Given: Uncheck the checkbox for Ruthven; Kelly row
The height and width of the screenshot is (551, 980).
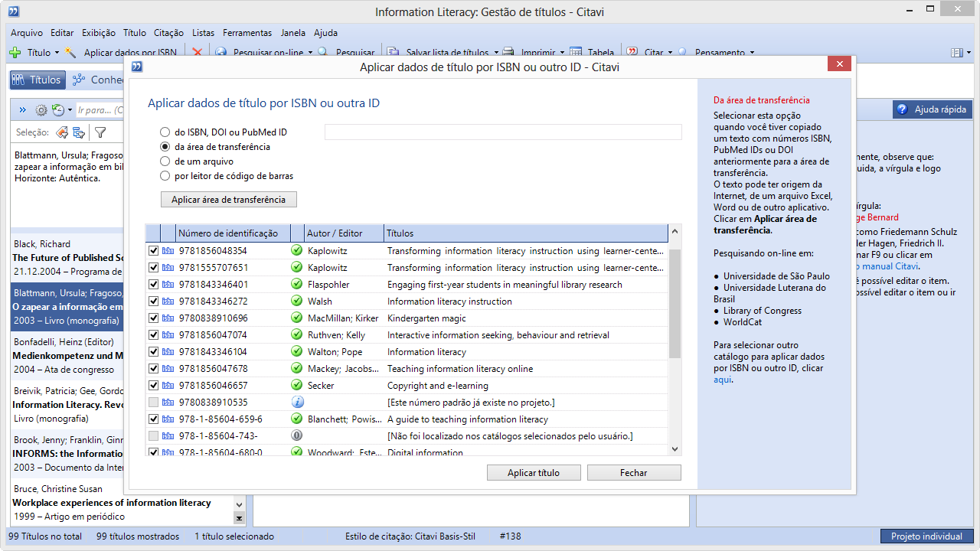Looking at the screenshot, I should tap(153, 334).
